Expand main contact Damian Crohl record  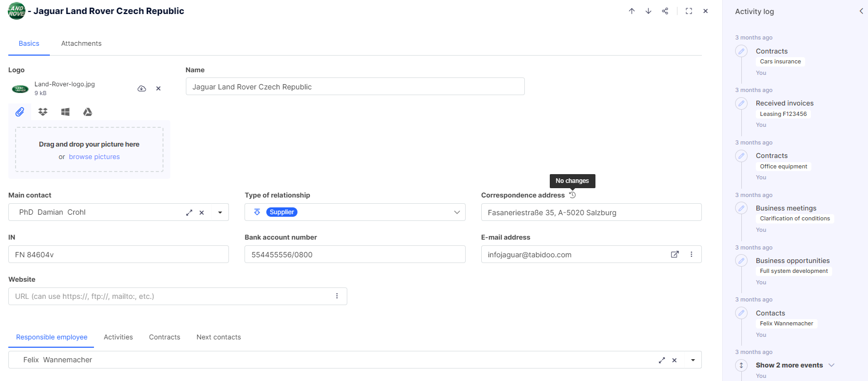(x=189, y=213)
